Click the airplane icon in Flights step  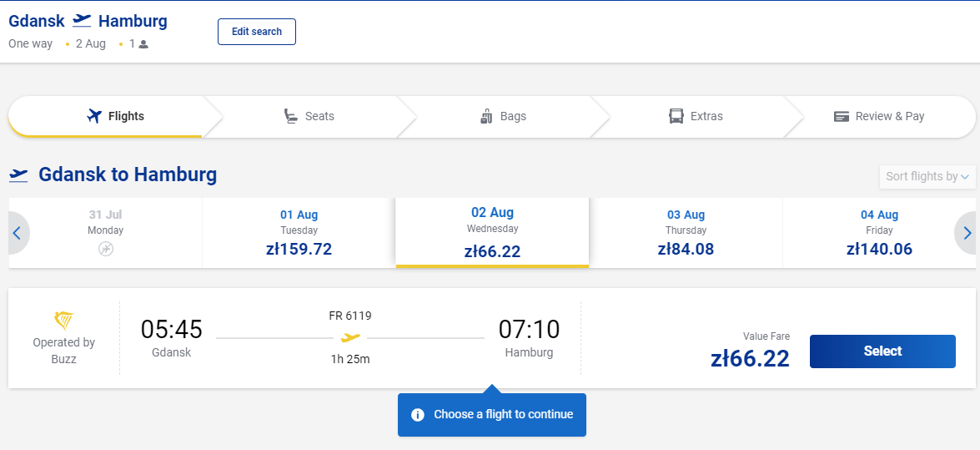click(x=94, y=116)
